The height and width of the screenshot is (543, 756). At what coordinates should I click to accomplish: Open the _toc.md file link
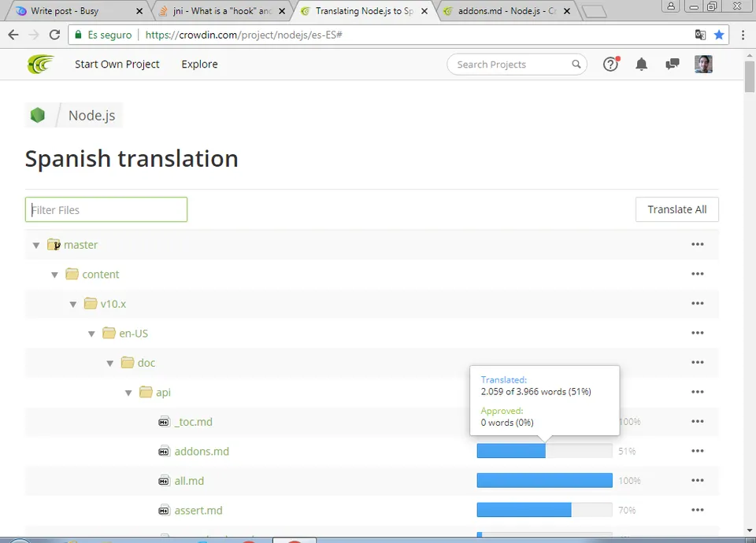pyautogui.click(x=194, y=422)
